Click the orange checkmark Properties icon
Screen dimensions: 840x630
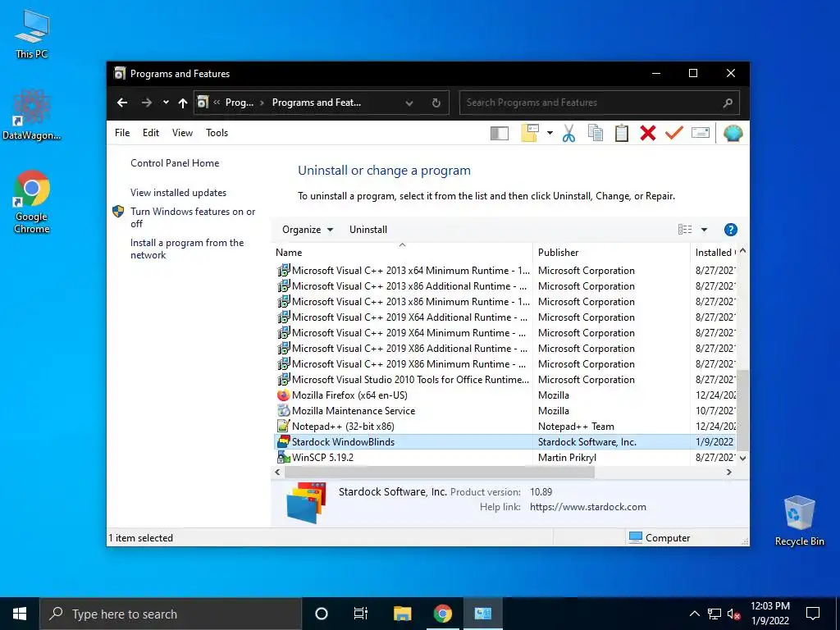(674, 132)
